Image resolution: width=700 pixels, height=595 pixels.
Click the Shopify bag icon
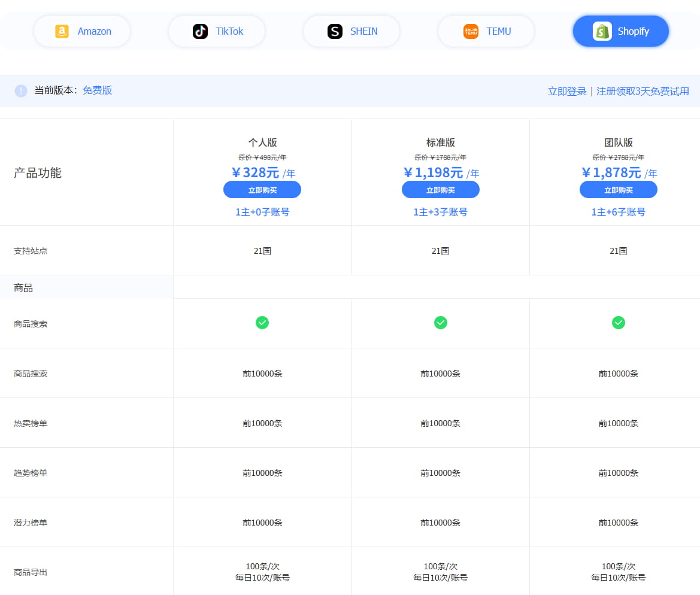click(x=602, y=31)
